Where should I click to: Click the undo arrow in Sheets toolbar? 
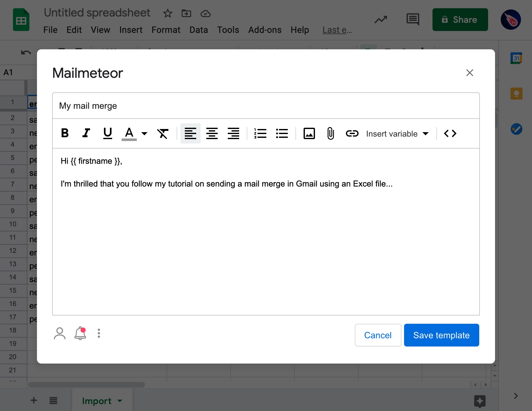click(26, 52)
